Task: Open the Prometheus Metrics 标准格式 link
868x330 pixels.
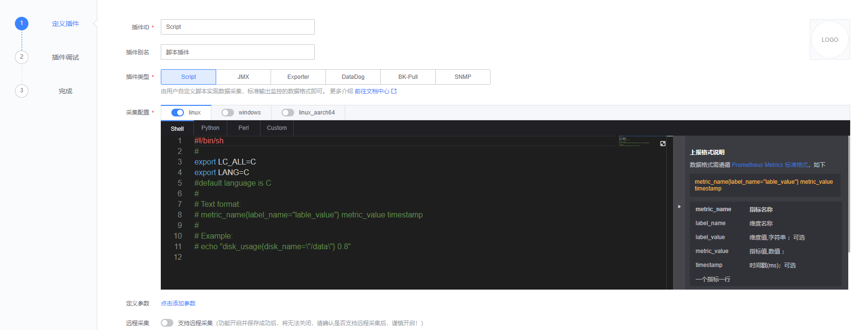Action: [770, 165]
